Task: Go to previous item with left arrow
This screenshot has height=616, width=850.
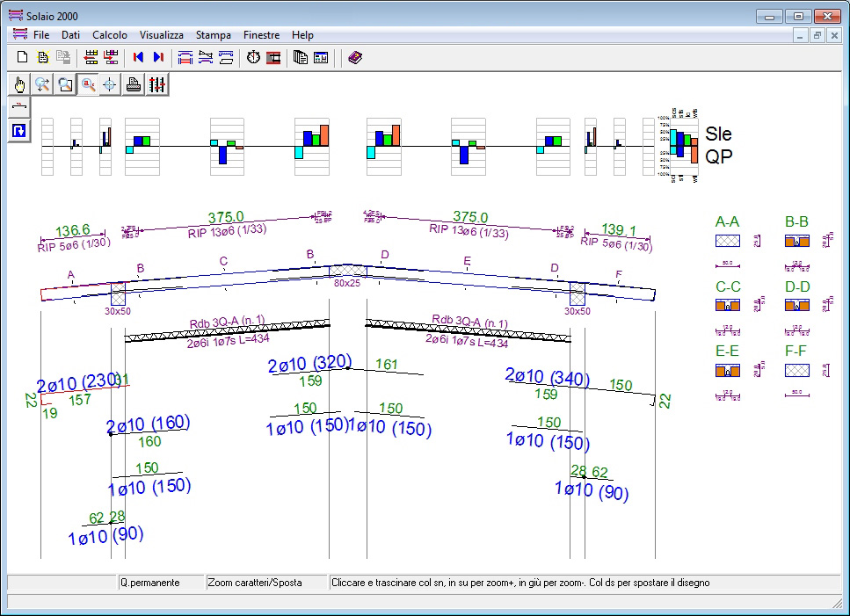Action: 138,58
